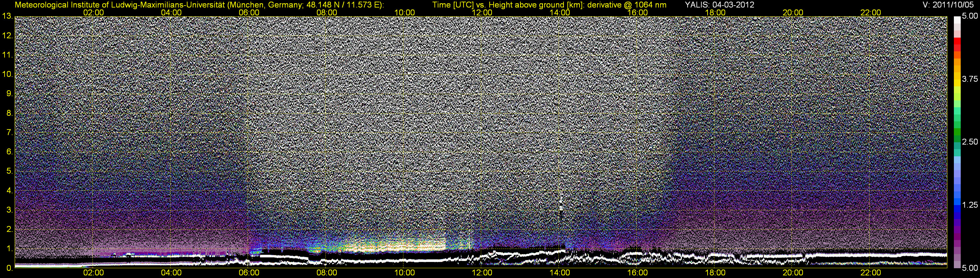Screen dimensions: 980x278
Task: Click the 20:00 label on the top time axis
Action: pyautogui.click(x=793, y=12)
